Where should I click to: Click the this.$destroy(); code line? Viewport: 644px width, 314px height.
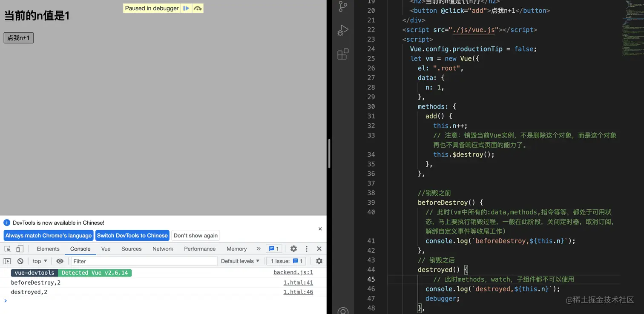click(x=464, y=154)
